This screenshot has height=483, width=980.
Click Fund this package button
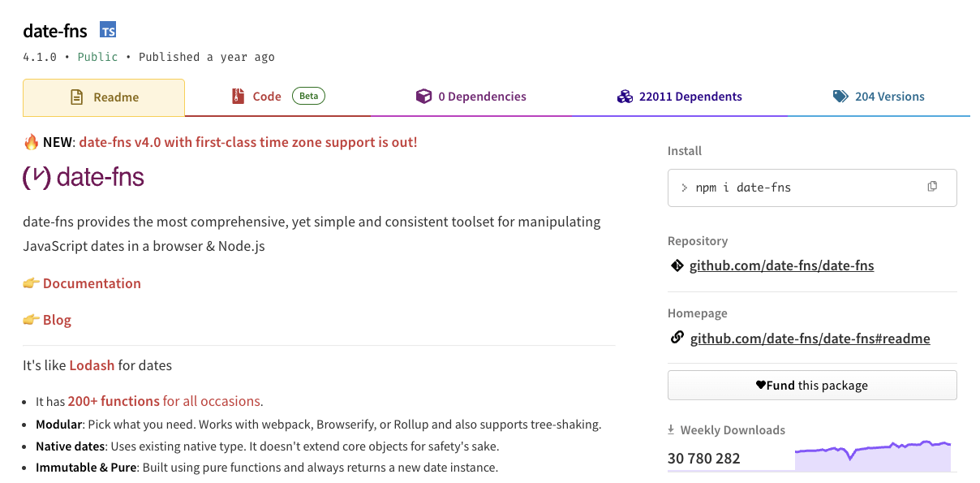pyautogui.click(x=812, y=386)
